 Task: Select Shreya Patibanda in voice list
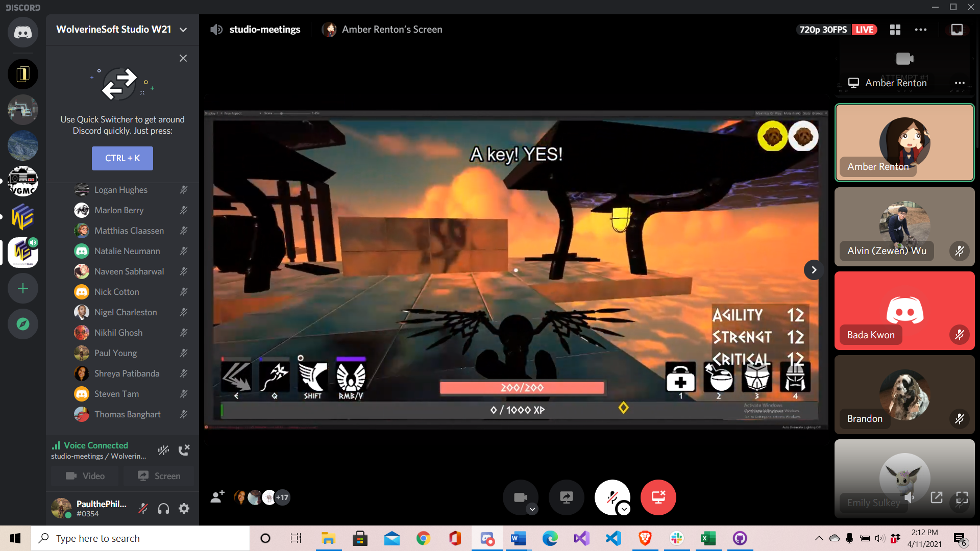click(x=131, y=373)
